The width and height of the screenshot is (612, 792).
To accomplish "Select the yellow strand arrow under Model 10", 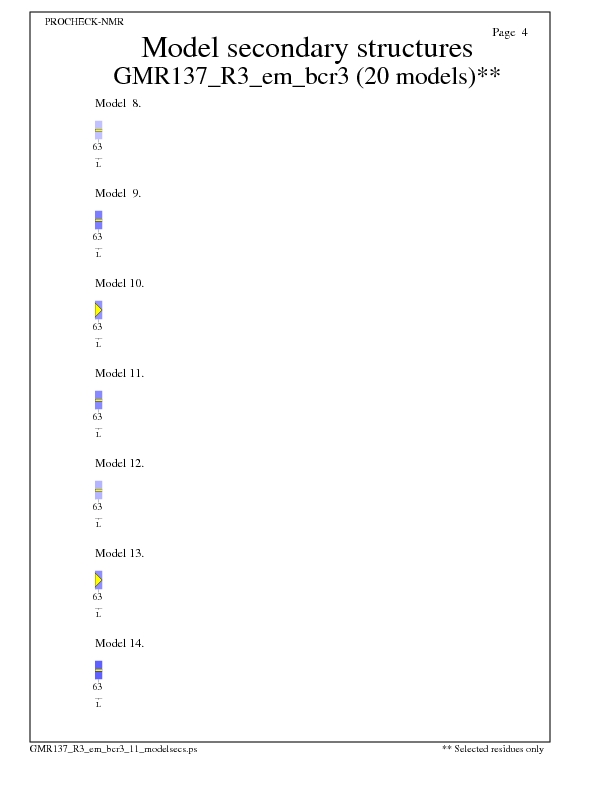I will pos(98,310).
